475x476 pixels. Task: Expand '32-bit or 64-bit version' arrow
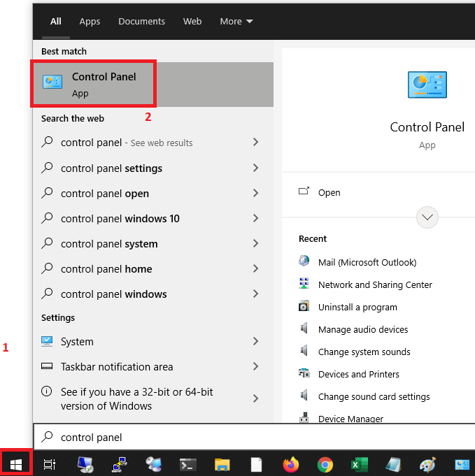(x=256, y=398)
